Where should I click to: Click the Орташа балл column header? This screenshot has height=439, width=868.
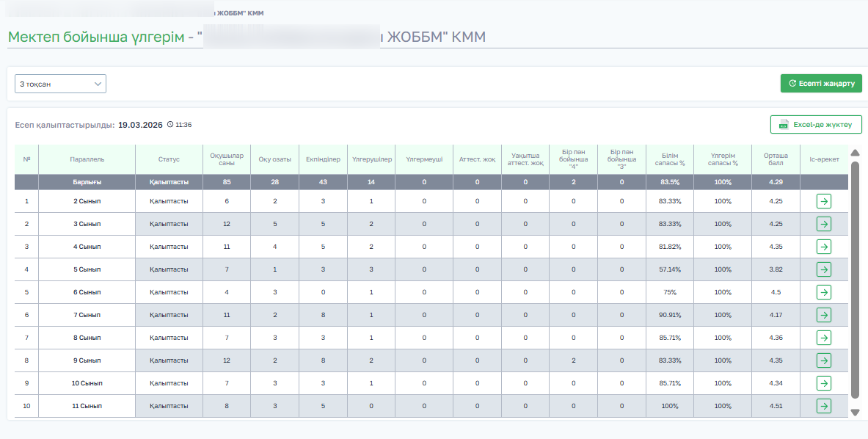776,159
